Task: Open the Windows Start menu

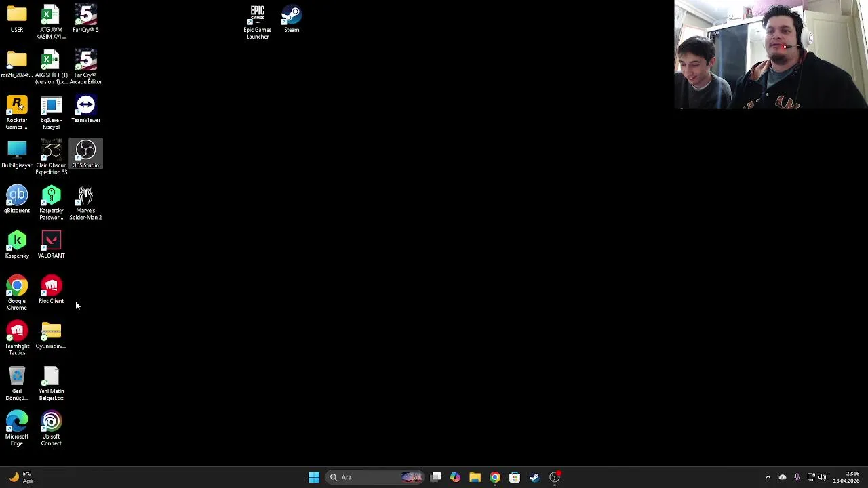Action: click(x=314, y=477)
